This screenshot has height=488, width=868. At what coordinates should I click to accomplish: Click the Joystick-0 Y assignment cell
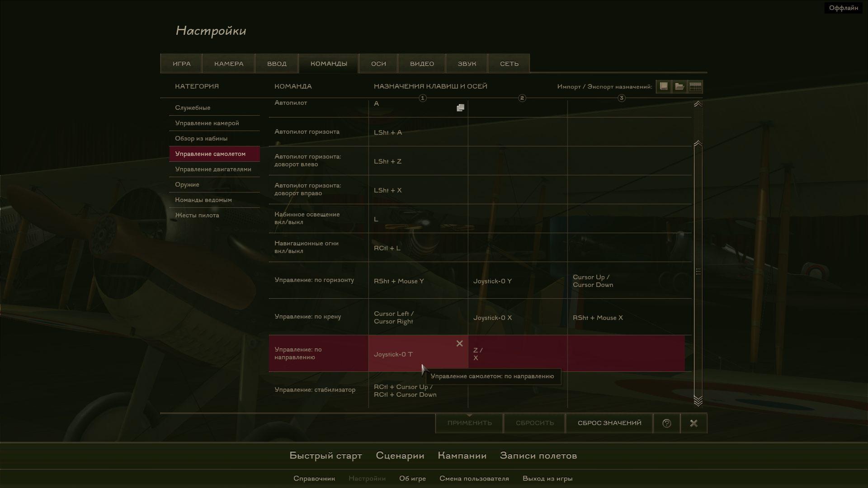pyautogui.click(x=518, y=281)
